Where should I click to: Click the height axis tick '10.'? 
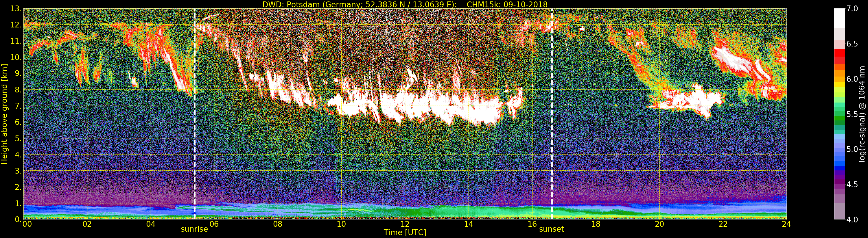pos(16,57)
